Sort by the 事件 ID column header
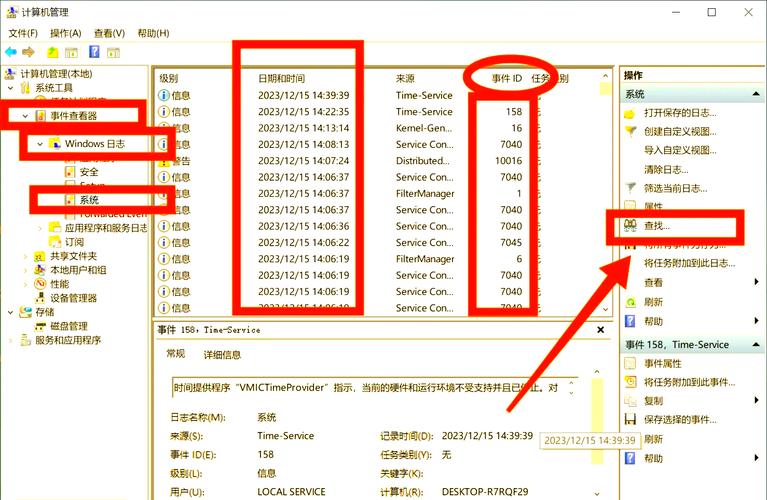This screenshot has width=767, height=500. (x=507, y=78)
